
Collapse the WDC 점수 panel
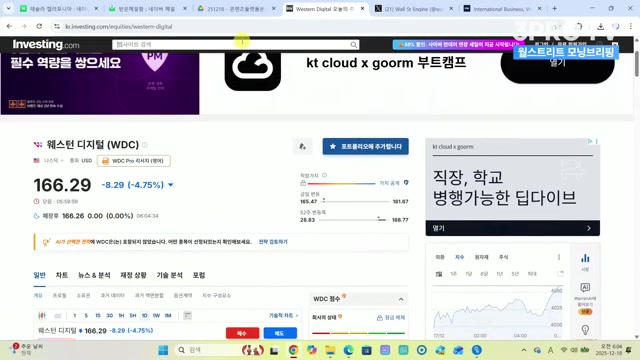coord(401,299)
